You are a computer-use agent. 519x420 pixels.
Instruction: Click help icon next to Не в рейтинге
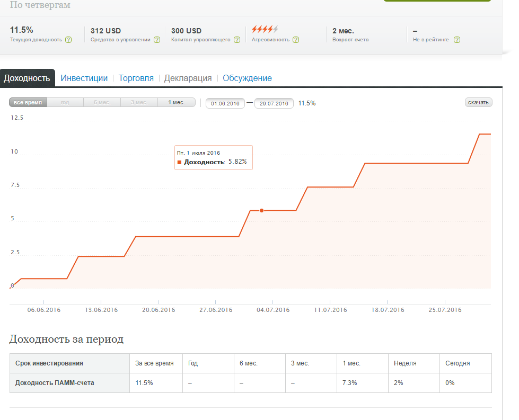click(x=457, y=40)
